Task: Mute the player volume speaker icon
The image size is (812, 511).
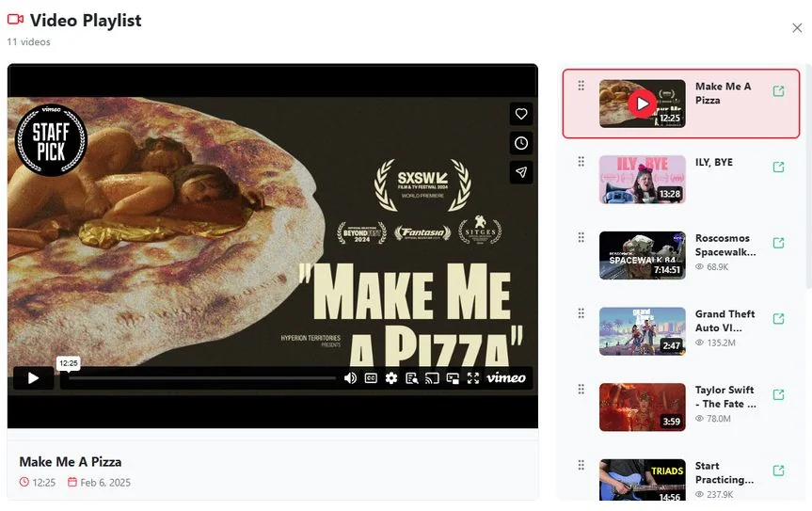Action: 350,378
